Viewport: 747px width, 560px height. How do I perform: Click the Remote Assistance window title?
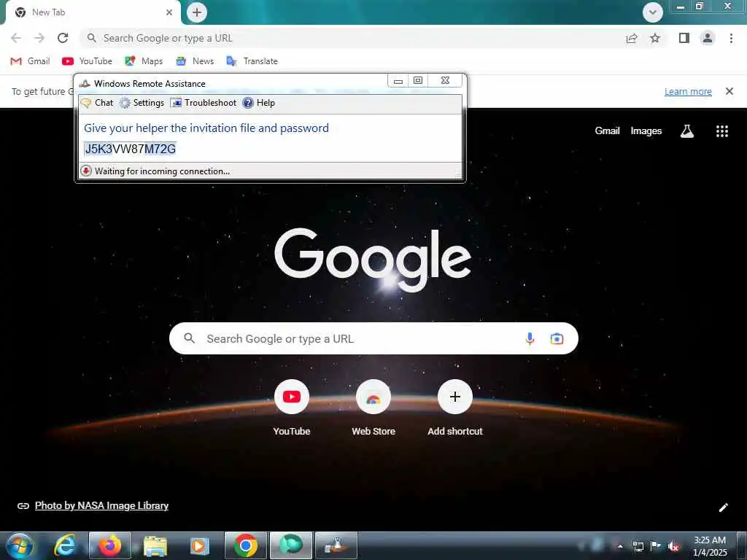tap(150, 84)
